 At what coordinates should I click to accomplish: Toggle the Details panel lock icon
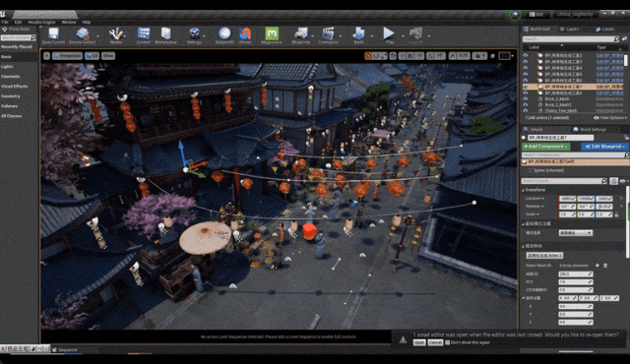tap(627, 138)
